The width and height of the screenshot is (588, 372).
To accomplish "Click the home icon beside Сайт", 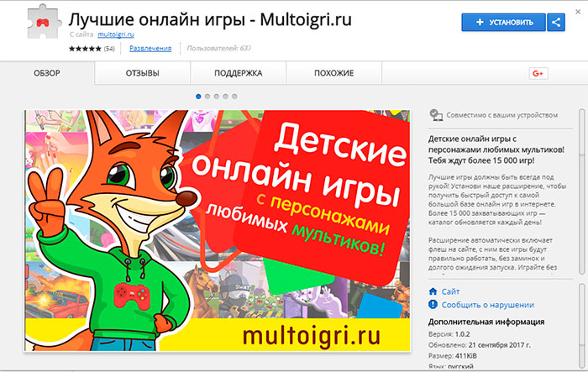I will [433, 291].
